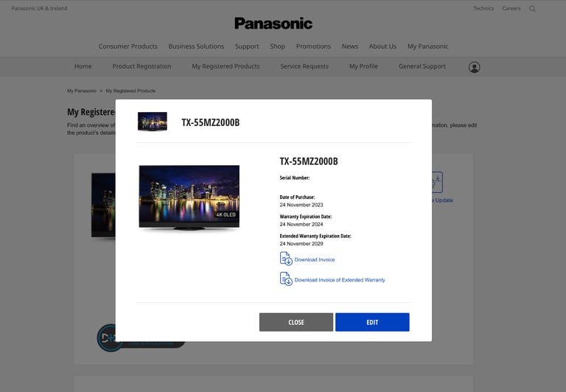The height and width of the screenshot is (392, 566).
Task: Click the warranty expiration 24 November 2024
Action: [x=301, y=224]
